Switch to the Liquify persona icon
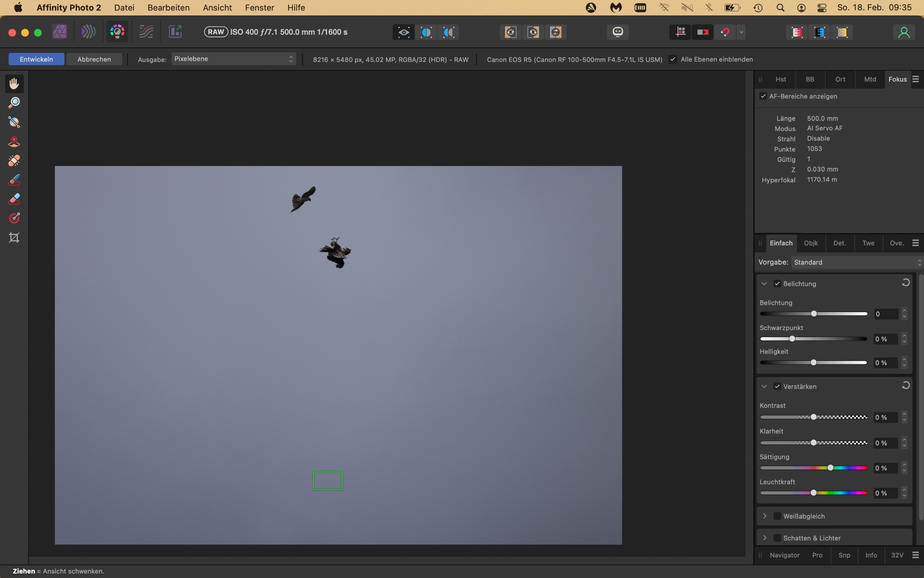Image resolution: width=924 pixels, height=578 pixels. (x=88, y=32)
